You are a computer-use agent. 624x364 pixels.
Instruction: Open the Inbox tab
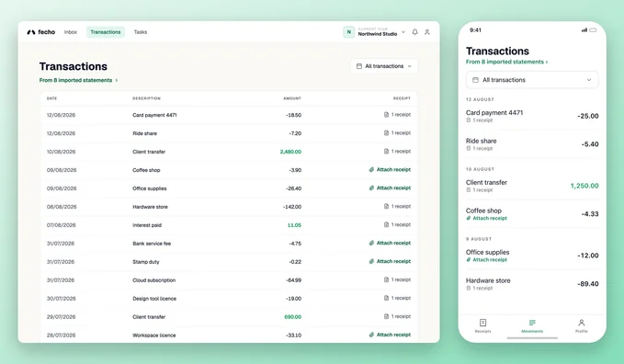[x=71, y=32]
